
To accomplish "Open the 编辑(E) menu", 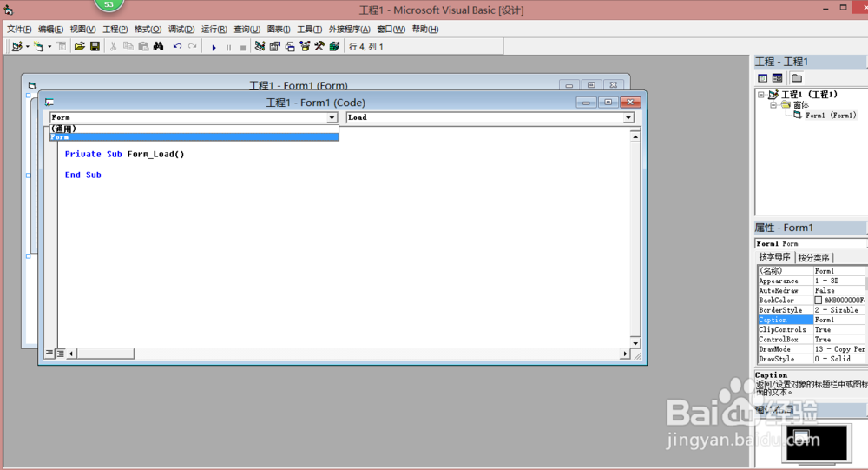I will point(50,30).
